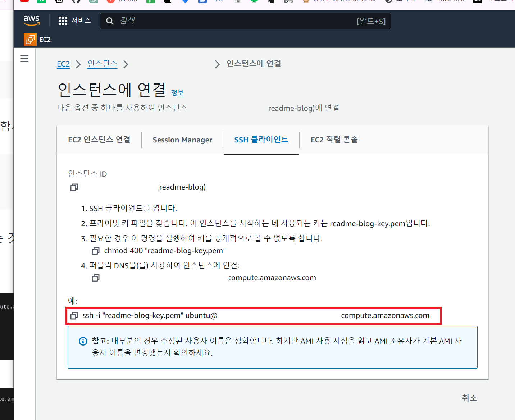Switch to Session Manager tab
This screenshot has width=515, height=420.
point(182,140)
